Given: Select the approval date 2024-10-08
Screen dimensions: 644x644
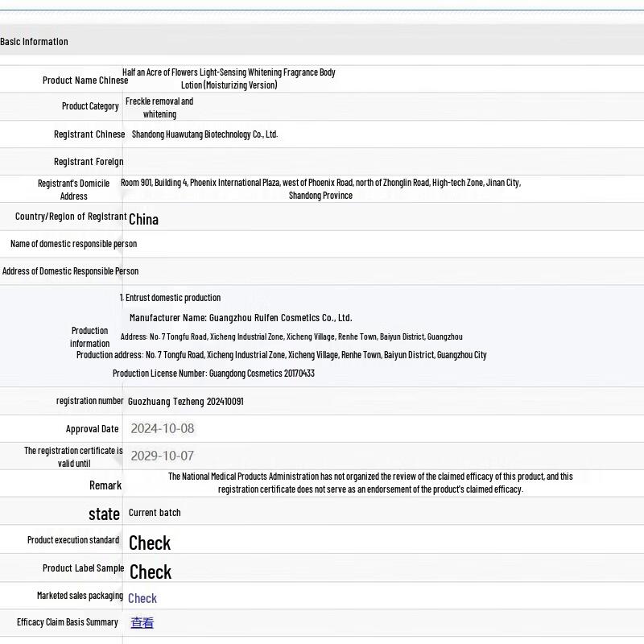Looking at the screenshot, I should pos(163,429).
